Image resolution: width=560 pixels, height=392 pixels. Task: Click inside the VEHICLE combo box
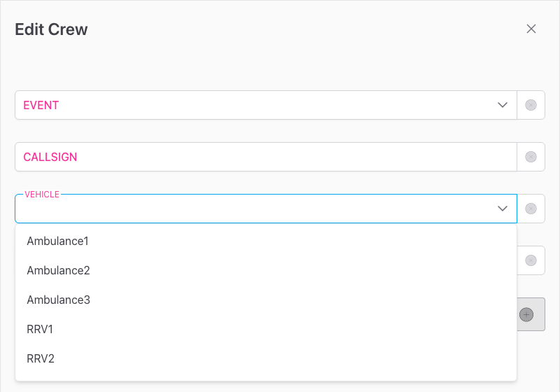point(252,209)
